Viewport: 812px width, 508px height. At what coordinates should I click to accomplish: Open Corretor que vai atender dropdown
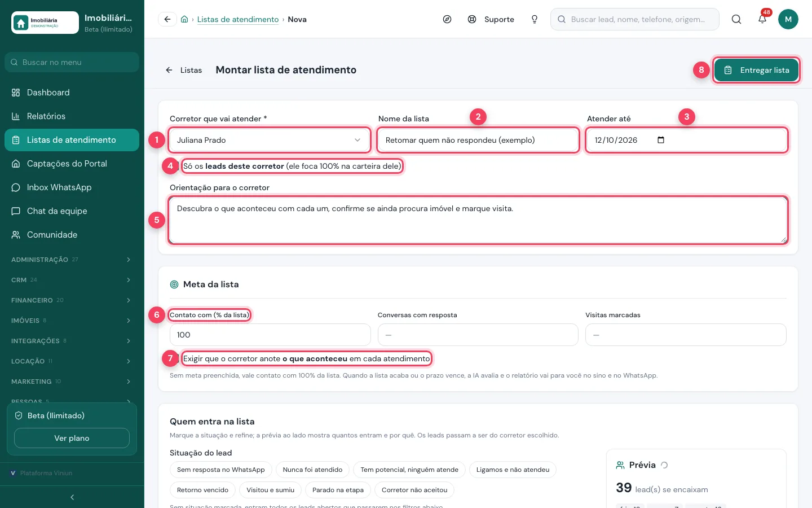coord(270,140)
